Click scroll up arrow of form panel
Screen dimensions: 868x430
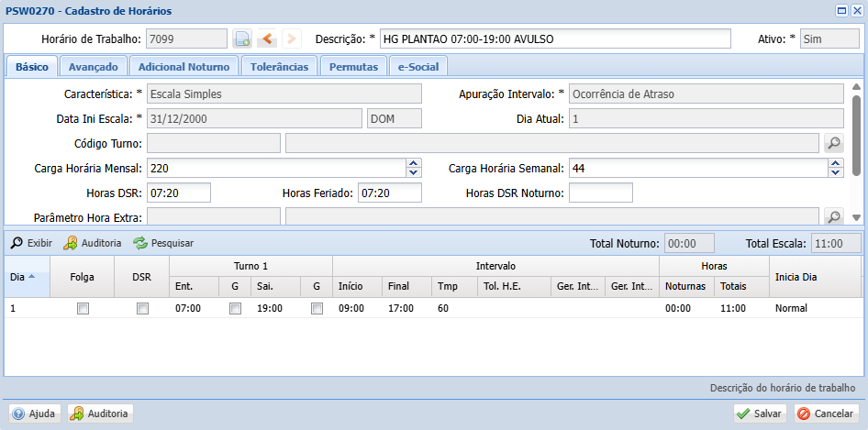point(856,87)
